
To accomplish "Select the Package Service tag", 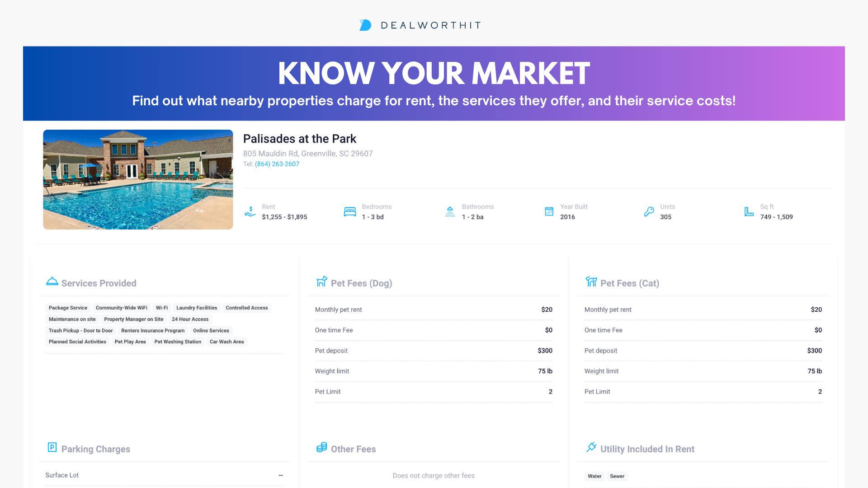I will 68,308.
